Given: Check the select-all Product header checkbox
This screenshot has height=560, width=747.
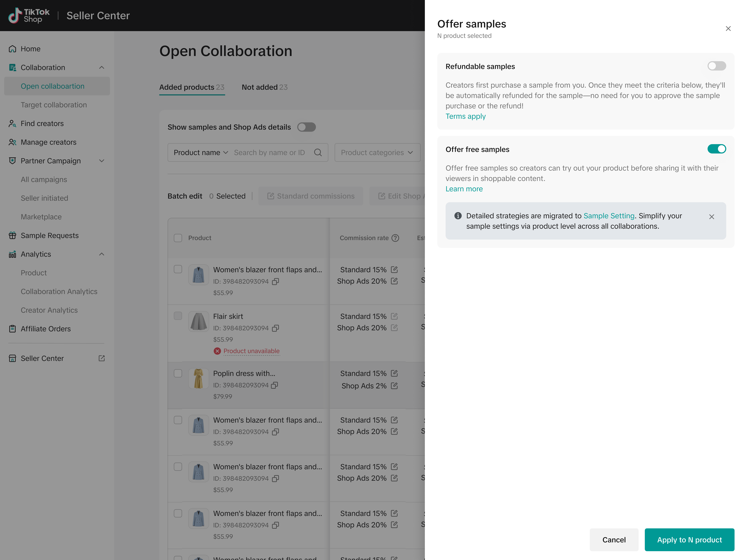Looking at the screenshot, I should tap(178, 238).
